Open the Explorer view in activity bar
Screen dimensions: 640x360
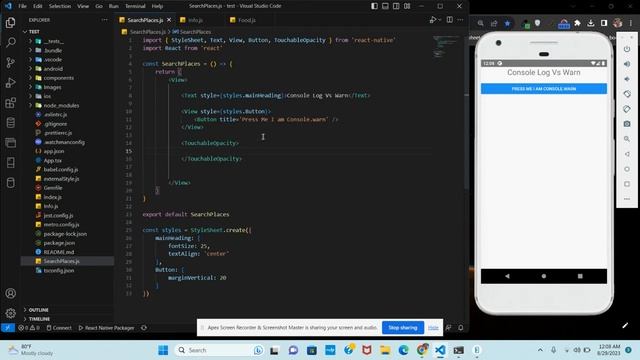(11, 22)
